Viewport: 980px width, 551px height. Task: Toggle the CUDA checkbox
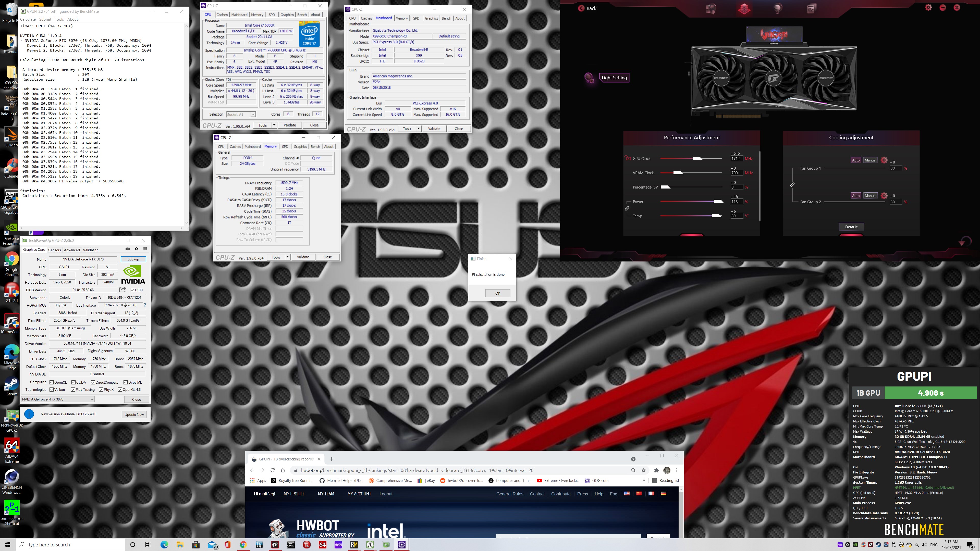click(73, 382)
